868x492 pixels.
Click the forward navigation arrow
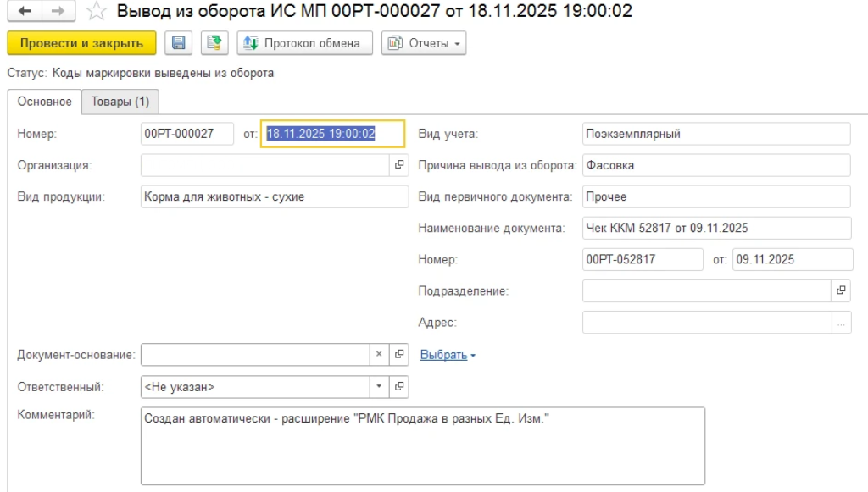[x=56, y=12]
